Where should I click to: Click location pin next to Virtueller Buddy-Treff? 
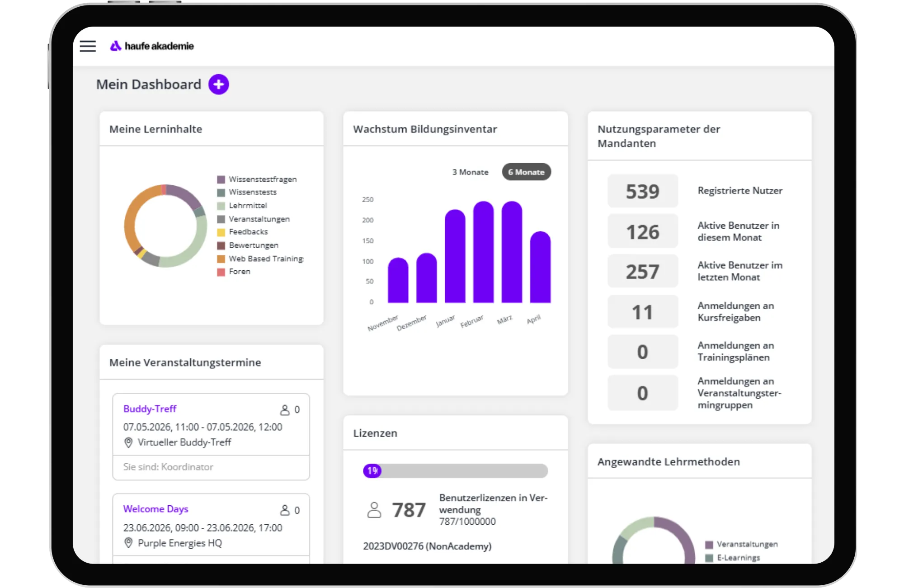click(128, 442)
